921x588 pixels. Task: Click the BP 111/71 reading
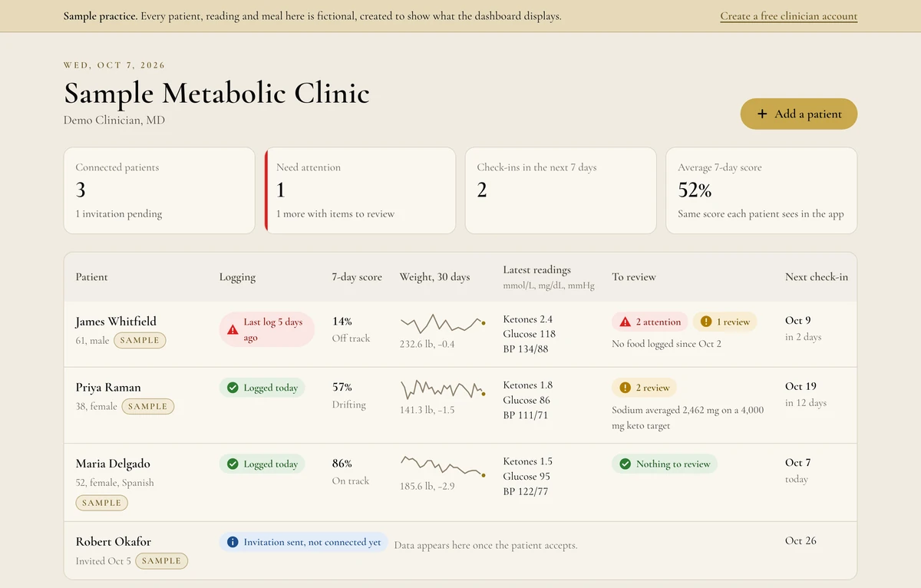[526, 415]
